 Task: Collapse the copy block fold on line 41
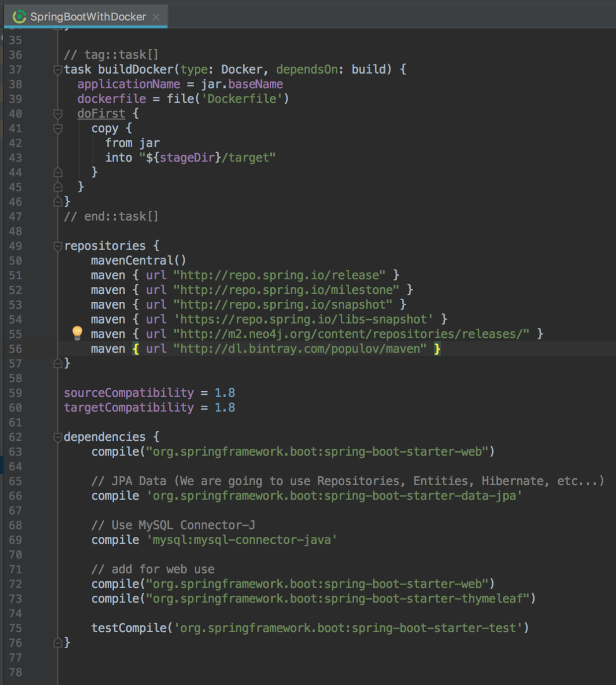click(x=58, y=129)
